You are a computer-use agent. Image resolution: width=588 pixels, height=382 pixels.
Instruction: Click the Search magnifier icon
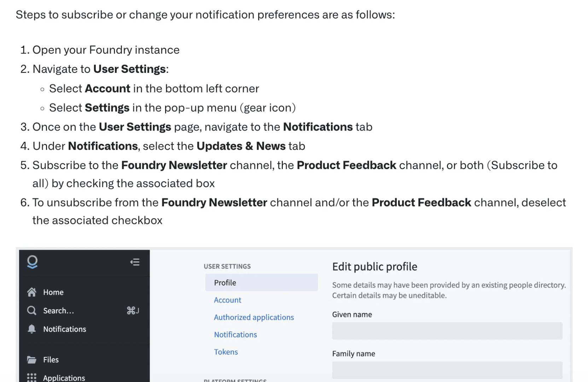(x=31, y=311)
